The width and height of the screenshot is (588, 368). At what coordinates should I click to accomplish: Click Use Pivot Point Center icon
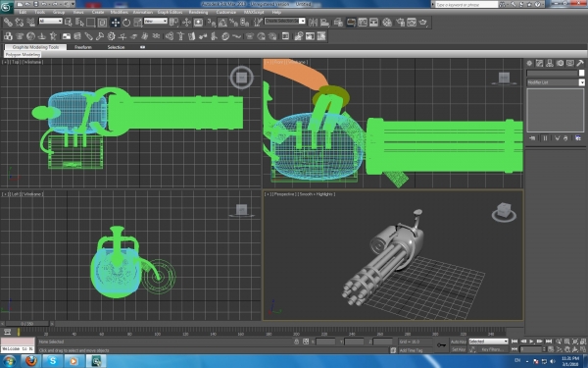tap(173, 23)
